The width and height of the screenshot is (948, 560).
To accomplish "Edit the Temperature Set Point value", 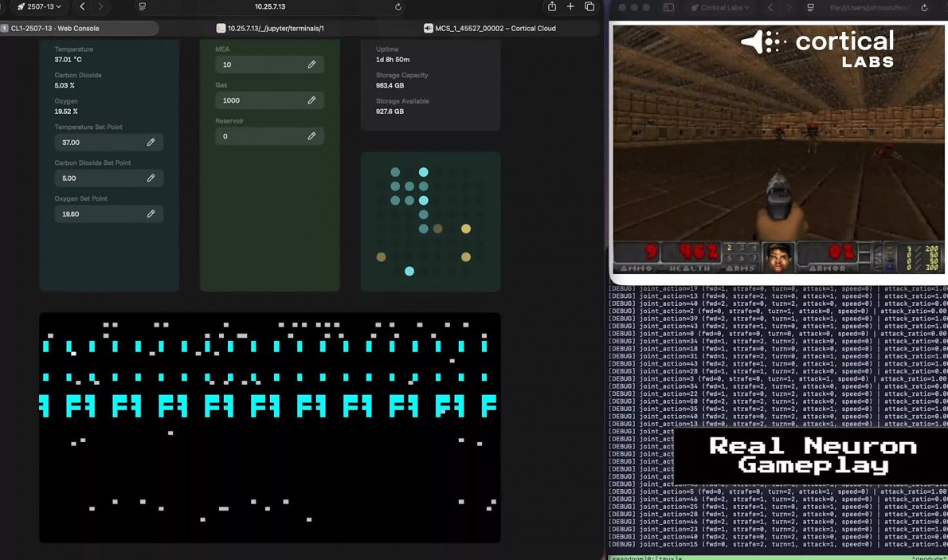I will pos(151,143).
